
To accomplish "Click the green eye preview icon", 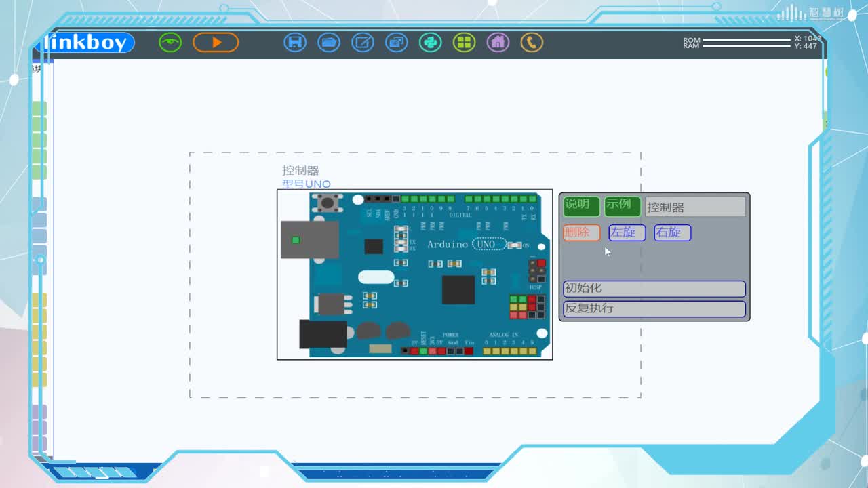I will click(x=170, y=43).
